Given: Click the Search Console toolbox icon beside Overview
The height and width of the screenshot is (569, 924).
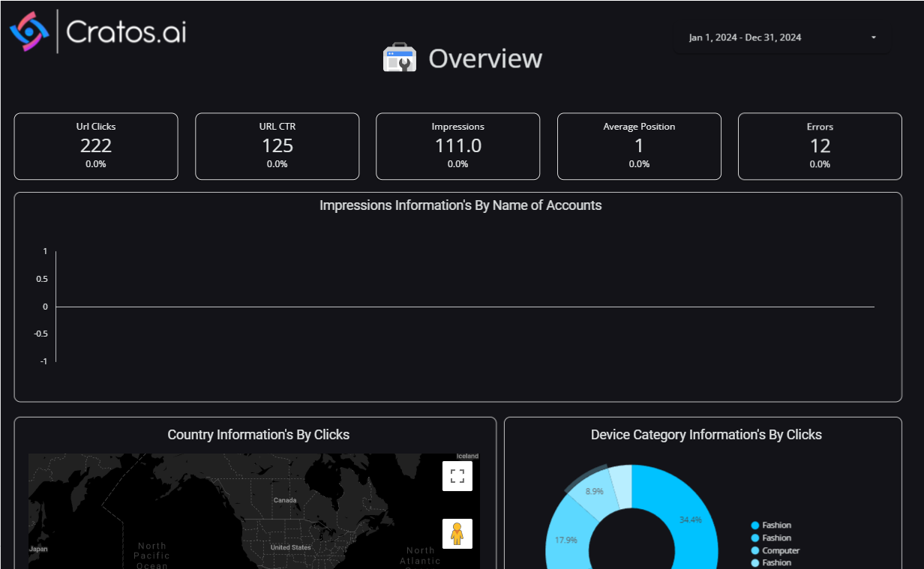Looking at the screenshot, I should pyautogui.click(x=400, y=58).
